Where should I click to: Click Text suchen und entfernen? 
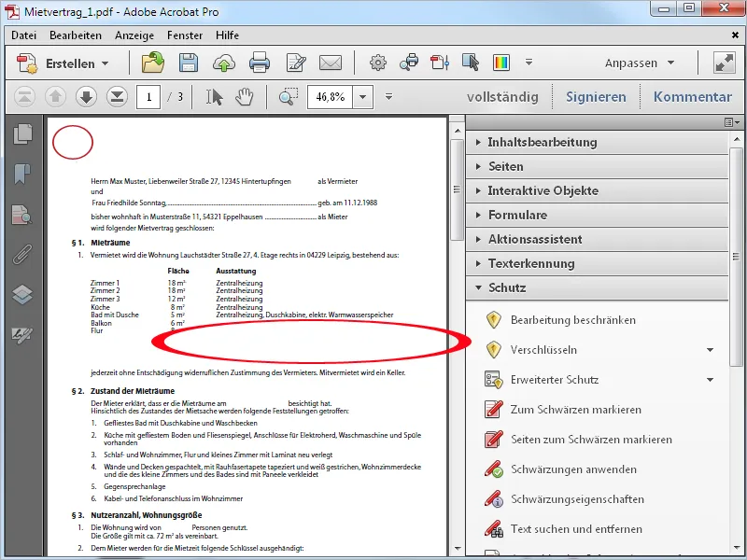point(576,529)
